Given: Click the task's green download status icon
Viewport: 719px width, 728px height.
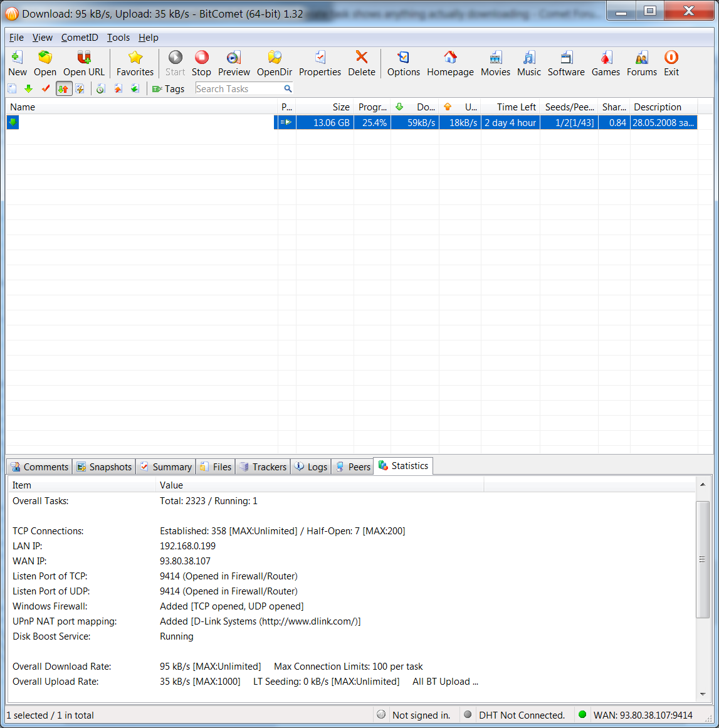Looking at the screenshot, I should click(x=13, y=122).
